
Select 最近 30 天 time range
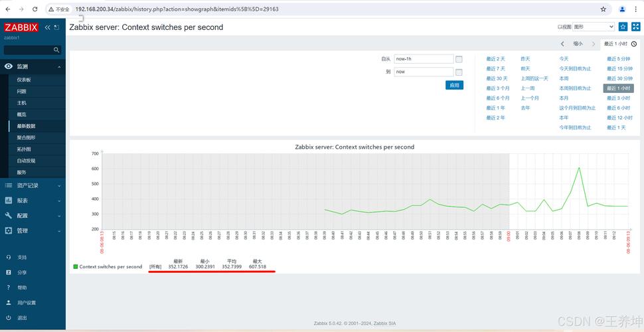(497, 78)
